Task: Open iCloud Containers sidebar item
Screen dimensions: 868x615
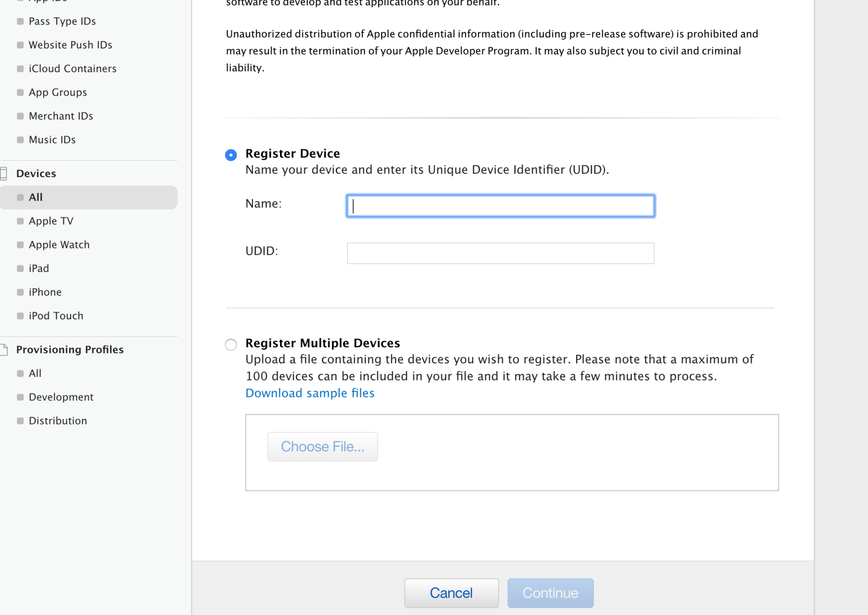Action: pos(72,69)
